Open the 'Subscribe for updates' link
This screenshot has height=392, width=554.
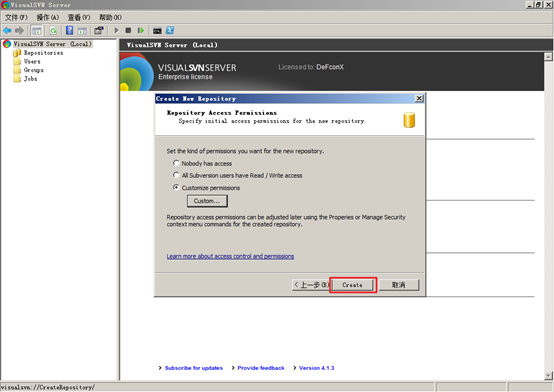[x=194, y=368]
